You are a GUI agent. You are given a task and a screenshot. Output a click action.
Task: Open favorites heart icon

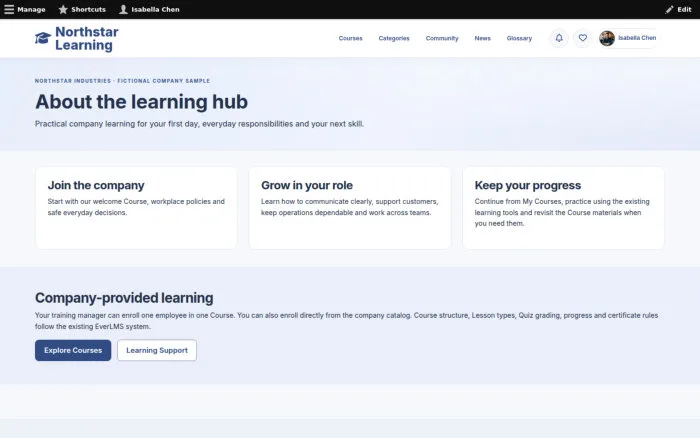(x=583, y=38)
